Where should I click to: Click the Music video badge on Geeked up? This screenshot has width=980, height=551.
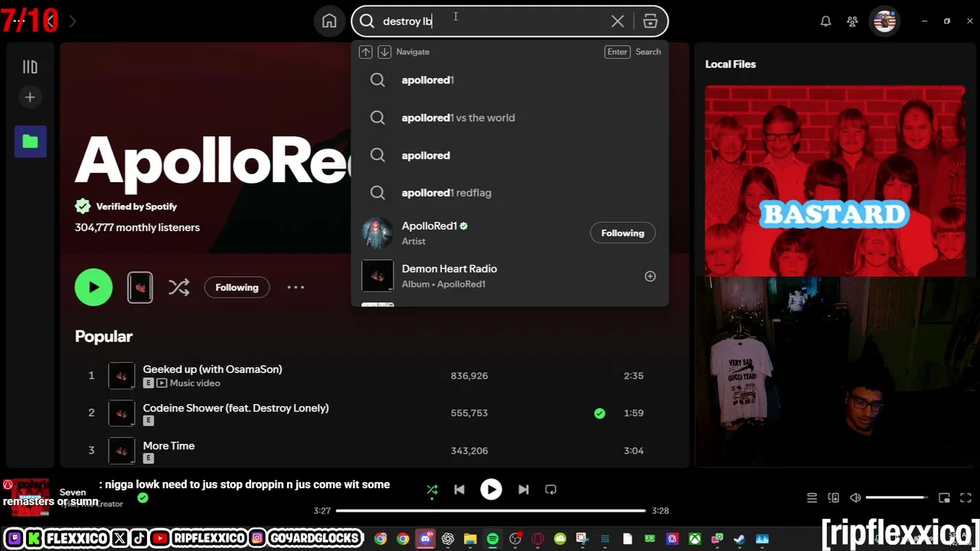point(188,383)
